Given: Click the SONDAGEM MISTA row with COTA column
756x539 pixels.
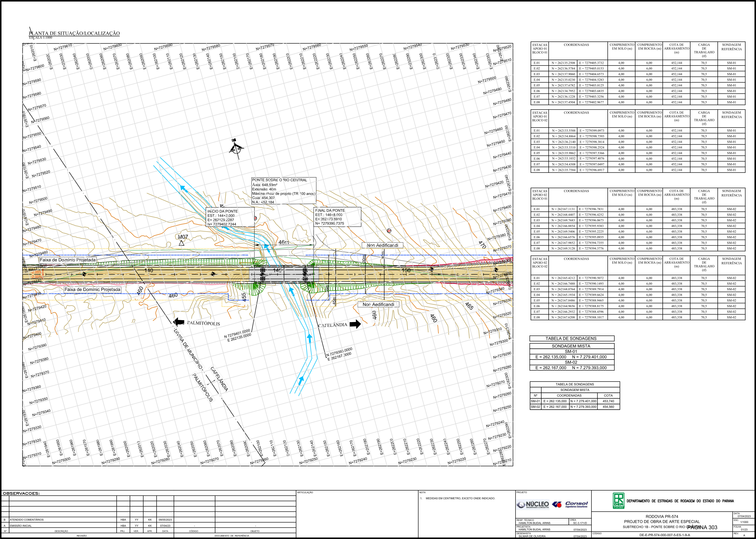Looking at the screenshot, I should coord(575,390).
